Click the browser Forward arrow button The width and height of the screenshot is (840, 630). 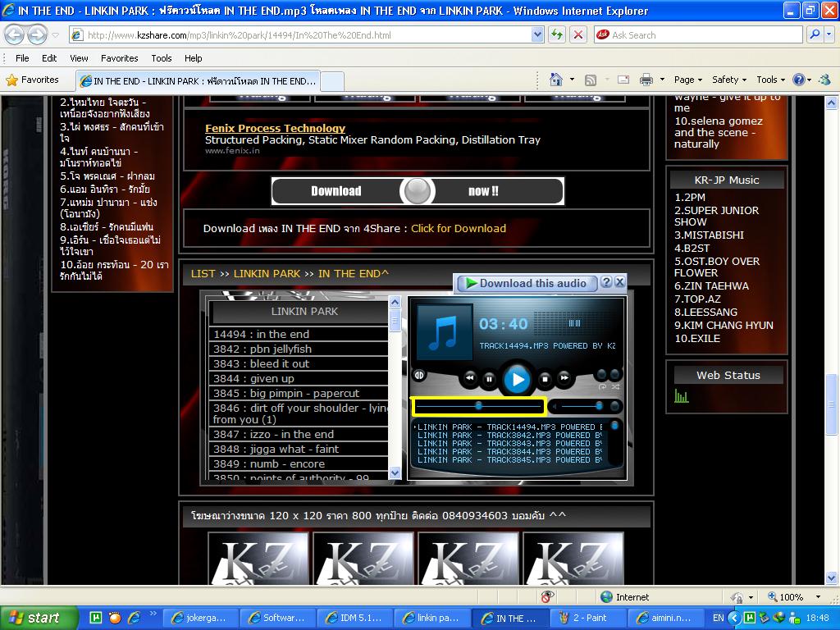coord(36,35)
